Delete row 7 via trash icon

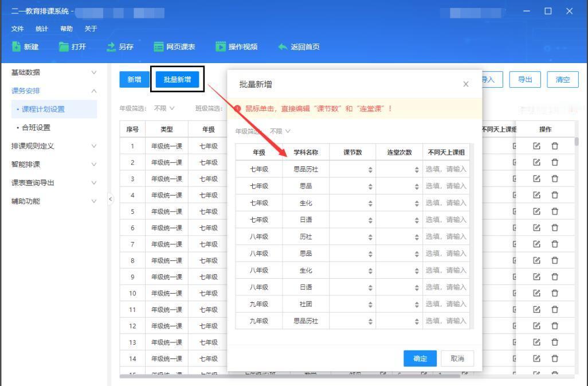(x=555, y=244)
